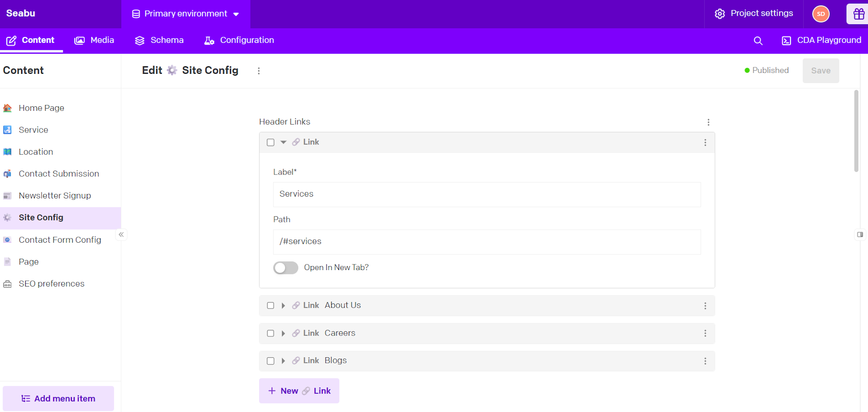The image size is (868, 412).
Task: Open the Header Links options menu
Action: 708,122
